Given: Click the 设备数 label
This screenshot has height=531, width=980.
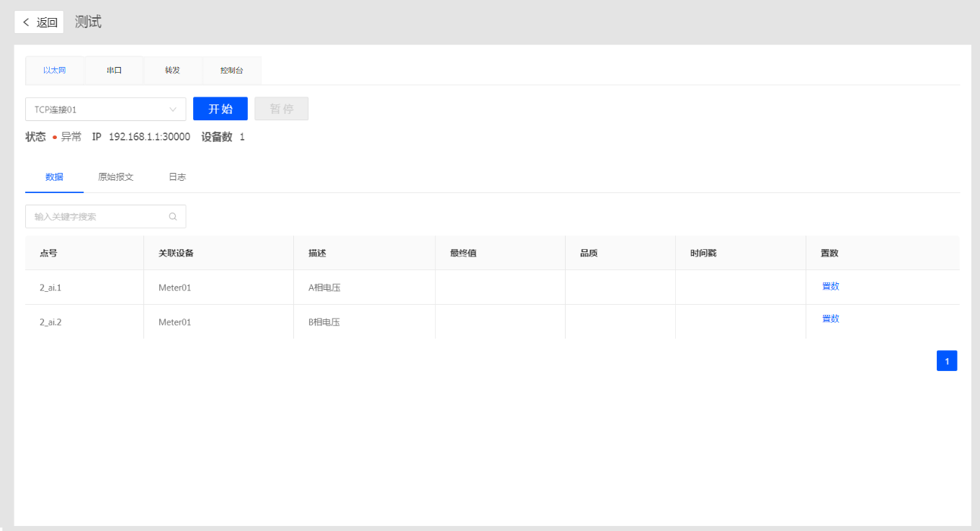Looking at the screenshot, I should pyautogui.click(x=217, y=137).
